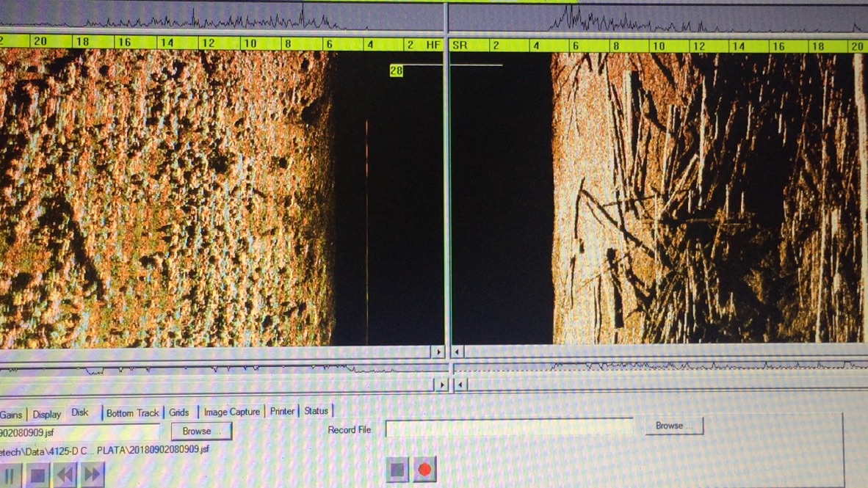Click the Record File input field
This screenshot has height=488, width=868.
pos(510,428)
